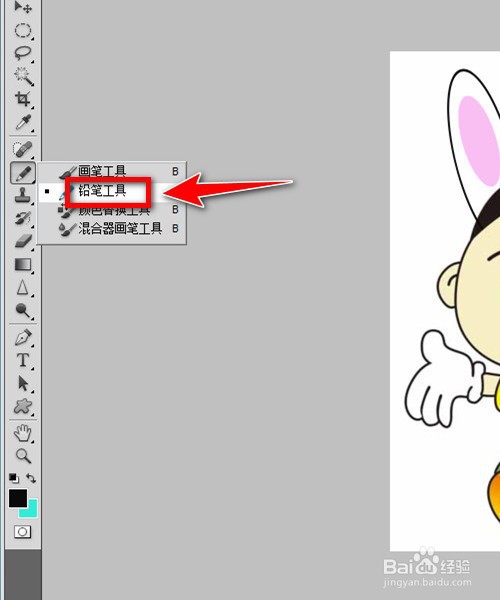
Task: Select the Path Selection tool
Action: 23,383
